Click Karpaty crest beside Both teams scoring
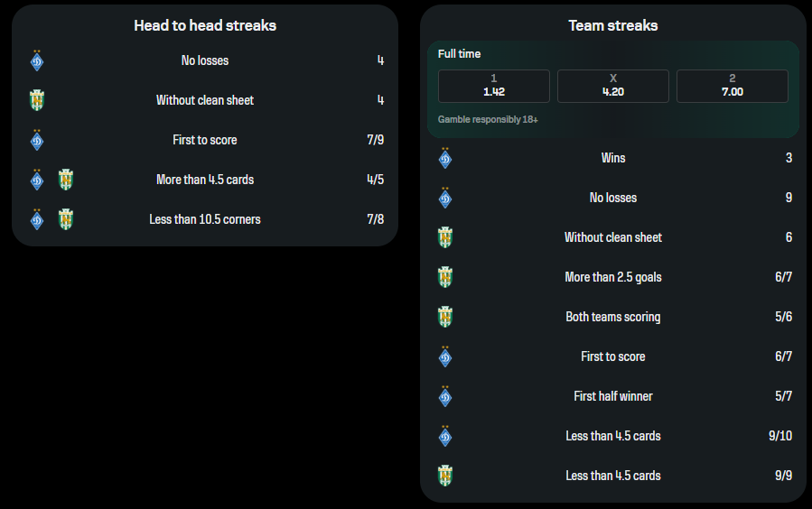812x509 pixels. coord(445,317)
